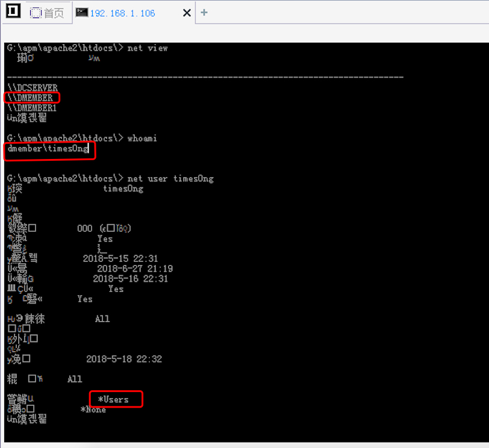The image size is (489, 448).
Task: Click the *None global group text
Action: 93,409
